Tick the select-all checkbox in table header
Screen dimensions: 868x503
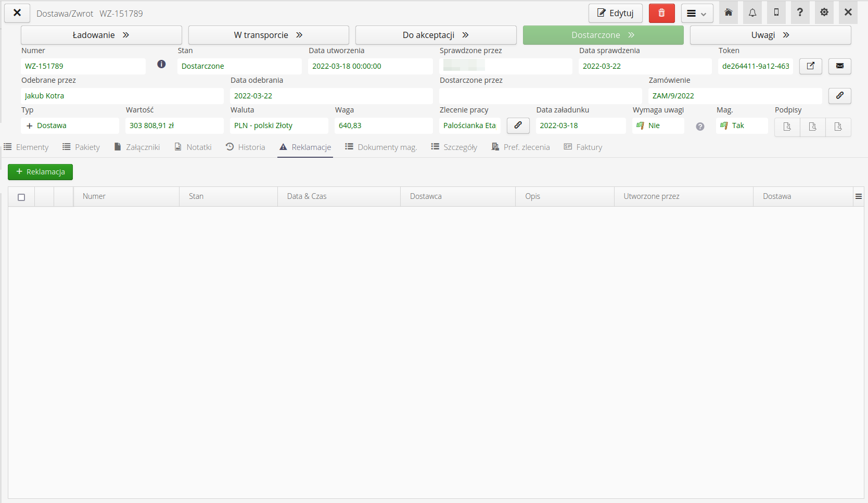pos(21,197)
